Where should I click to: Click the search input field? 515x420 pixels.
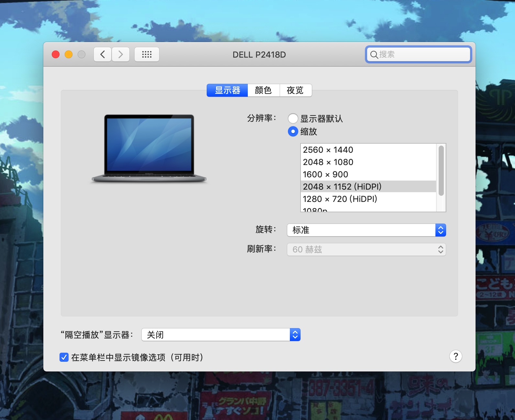[419, 54]
